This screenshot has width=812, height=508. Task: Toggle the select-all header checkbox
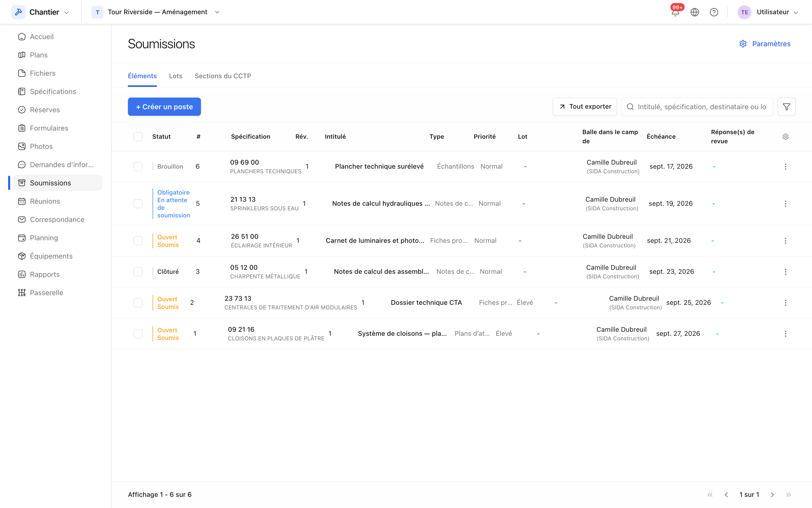point(138,137)
